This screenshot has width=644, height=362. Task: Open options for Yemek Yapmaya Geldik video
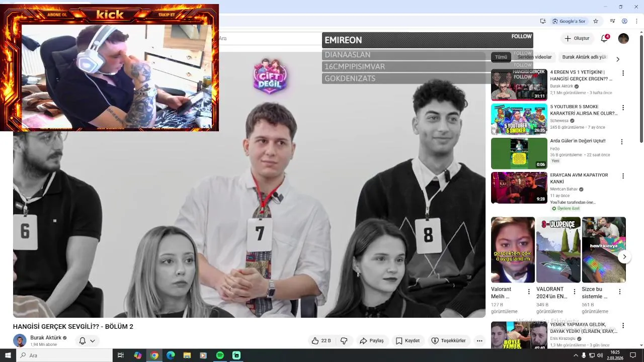623,326
